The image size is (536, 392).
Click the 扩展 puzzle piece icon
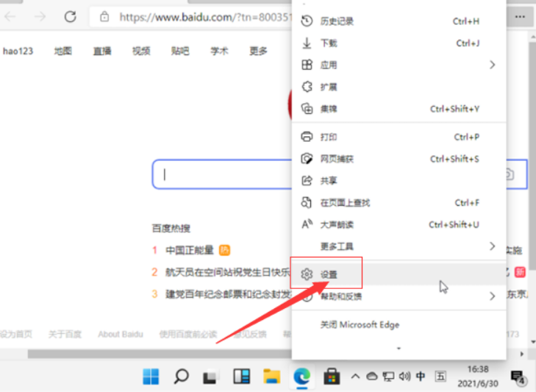[x=307, y=87]
